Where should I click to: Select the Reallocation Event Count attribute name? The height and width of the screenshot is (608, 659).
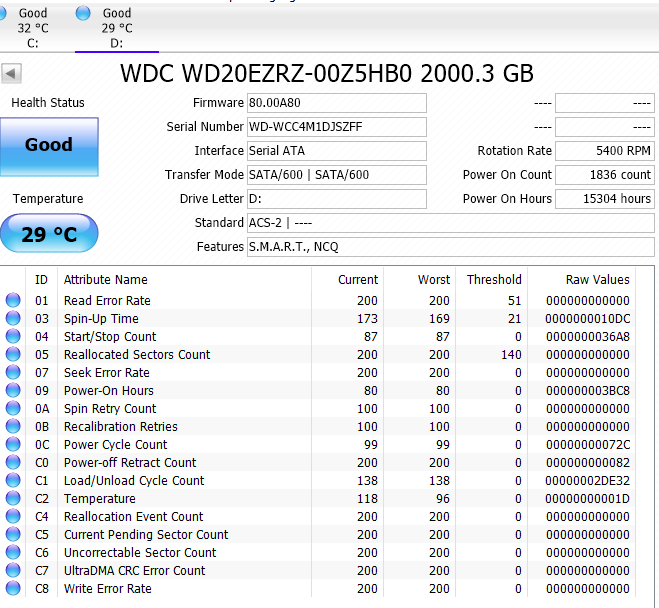click(x=133, y=517)
